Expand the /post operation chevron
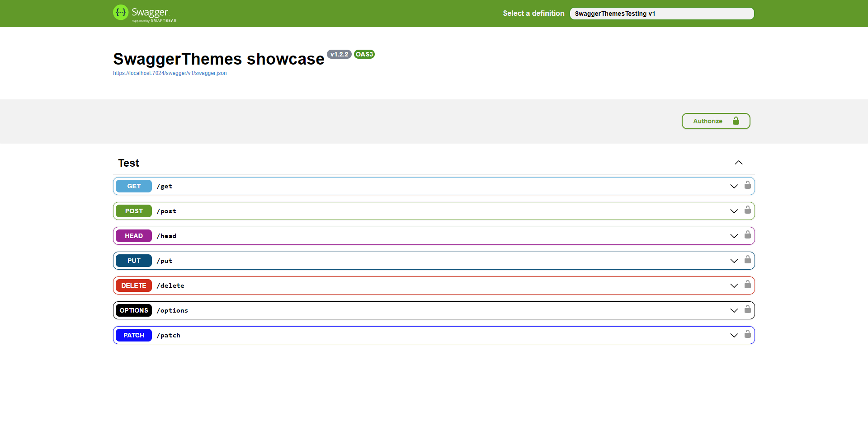 [x=734, y=211]
